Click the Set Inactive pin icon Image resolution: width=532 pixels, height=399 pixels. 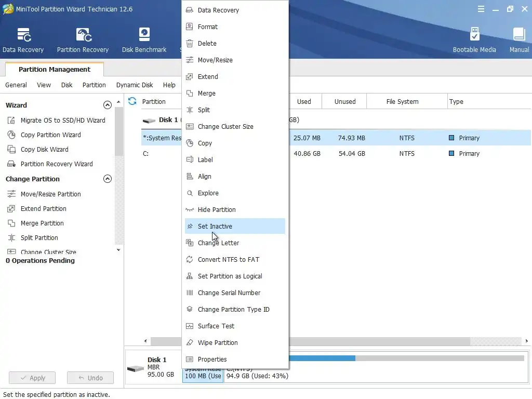point(190,227)
